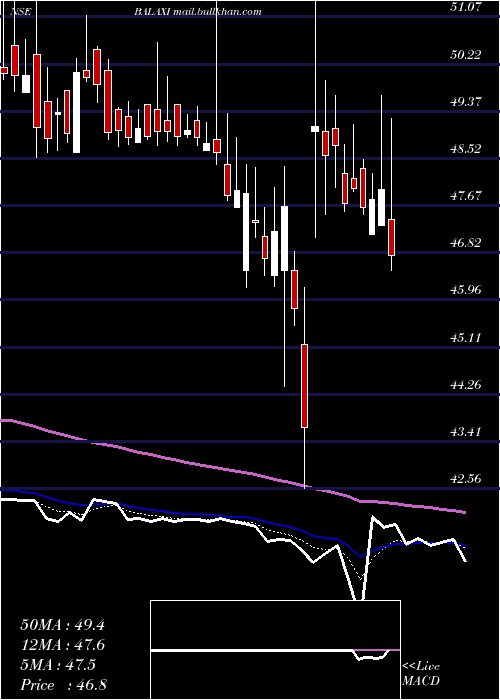
Task: Click the Live MACD indicator panel
Action: click(x=275, y=650)
